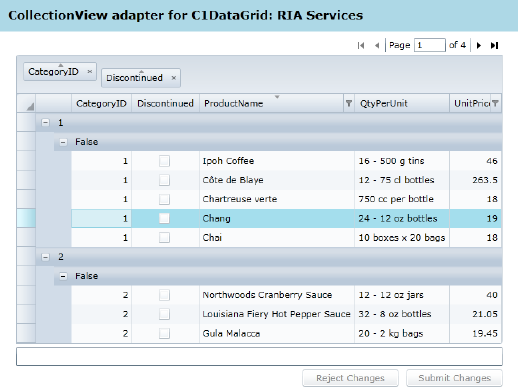518x388 pixels.
Task: Click the 21.05 unit price cell
Action: coord(475,314)
